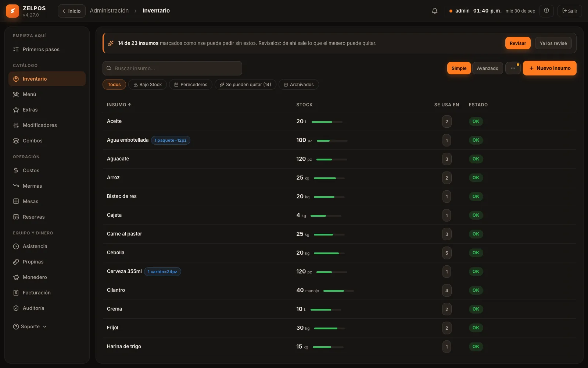This screenshot has width=588, height=368.
Task: Go to Facturación in sidebar
Action: (x=47, y=293)
